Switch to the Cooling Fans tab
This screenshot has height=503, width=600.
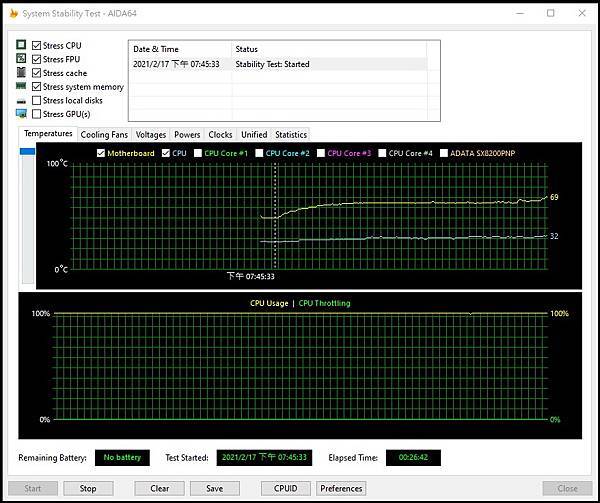click(104, 134)
